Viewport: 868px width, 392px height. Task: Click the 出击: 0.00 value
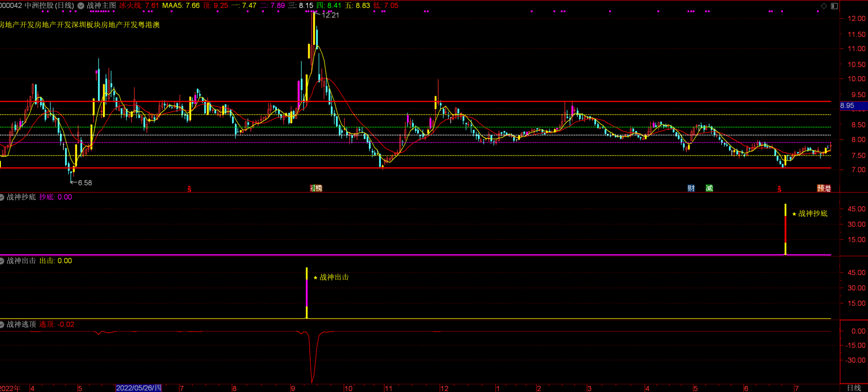coord(55,261)
